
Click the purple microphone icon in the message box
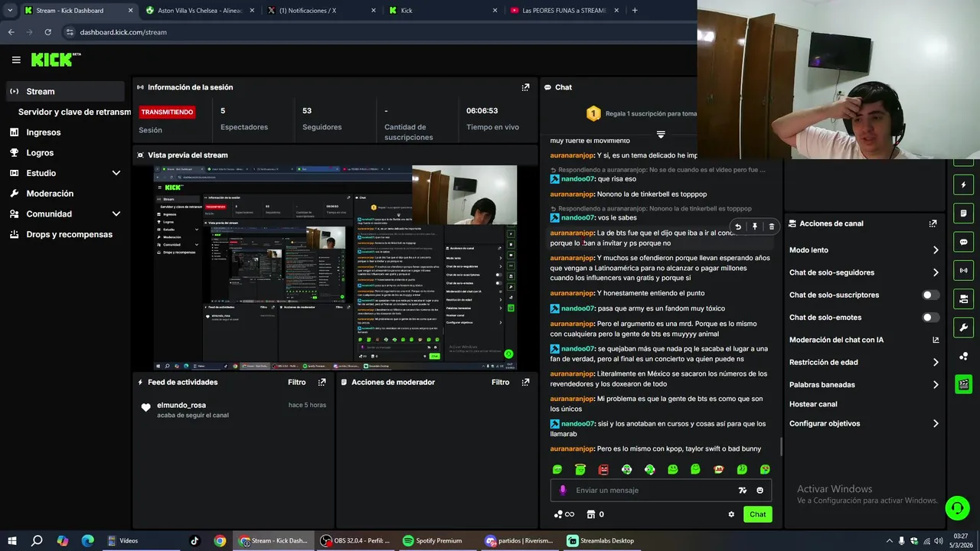[x=563, y=491]
